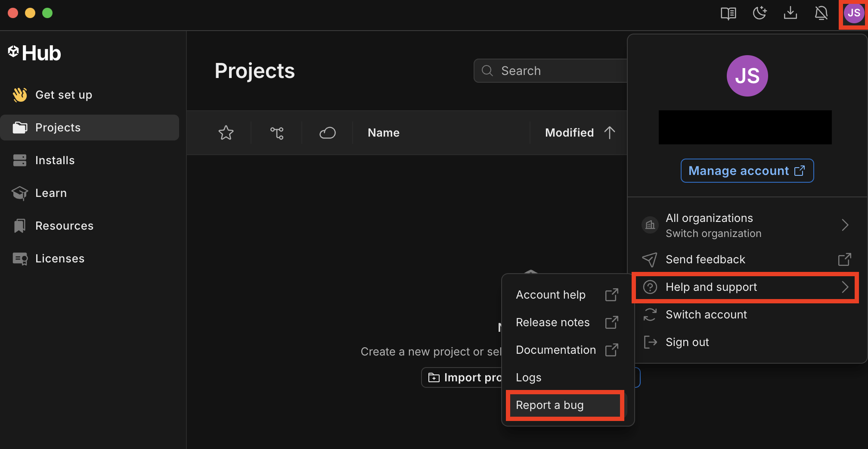Click the source control branch column icon
Image resolution: width=868 pixels, height=449 pixels.
pyautogui.click(x=276, y=133)
